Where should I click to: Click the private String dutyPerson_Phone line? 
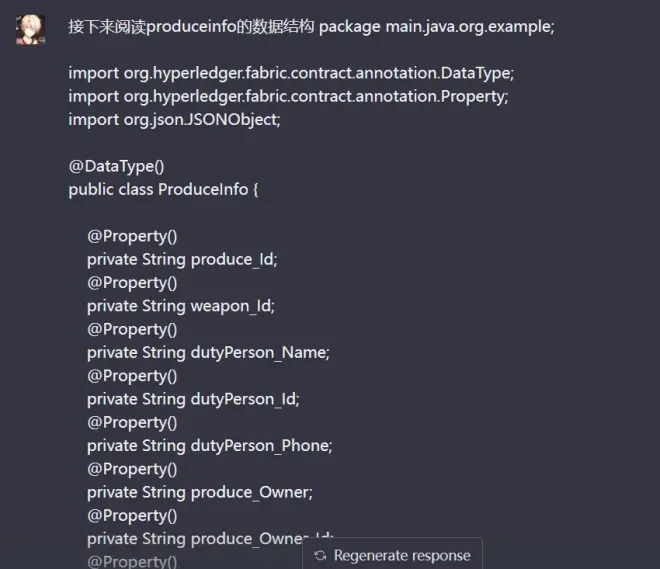point(209,445)
